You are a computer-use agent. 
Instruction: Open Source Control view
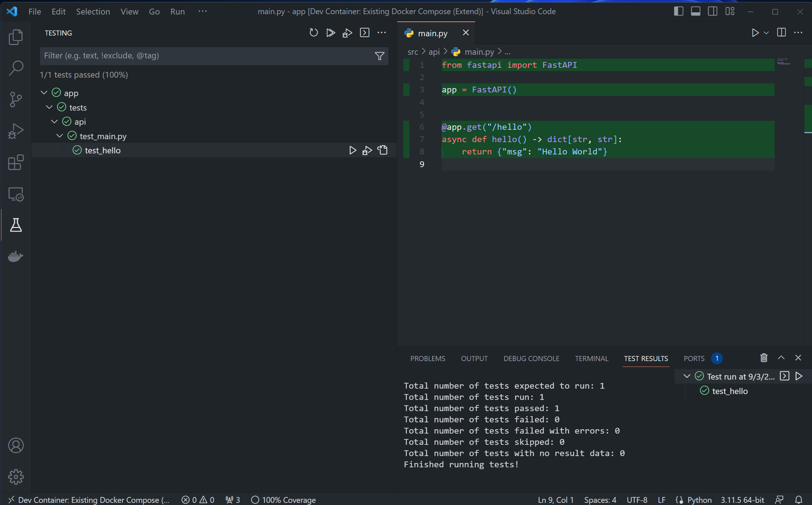tap(16, 99)
